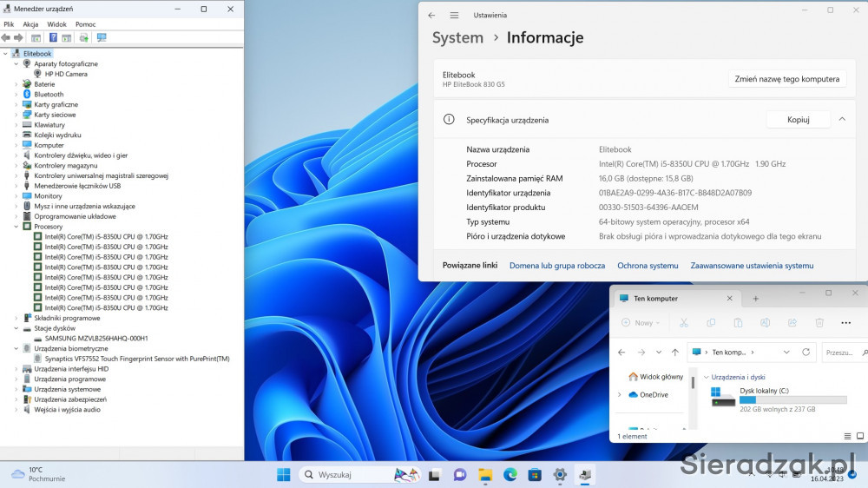The height and width of the screenshot is (488, 868).
Task: Open Microsoft Edge from the taskbar
Action: pos(510,475)
